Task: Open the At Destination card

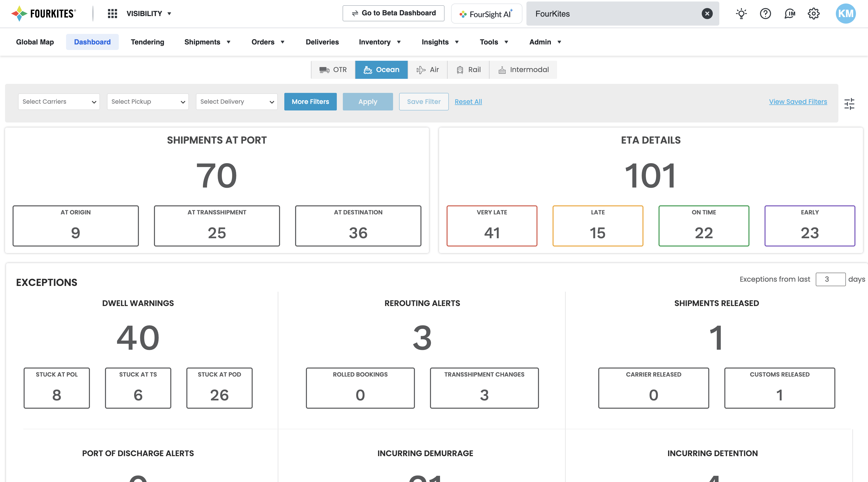Action: pos(358,226)
